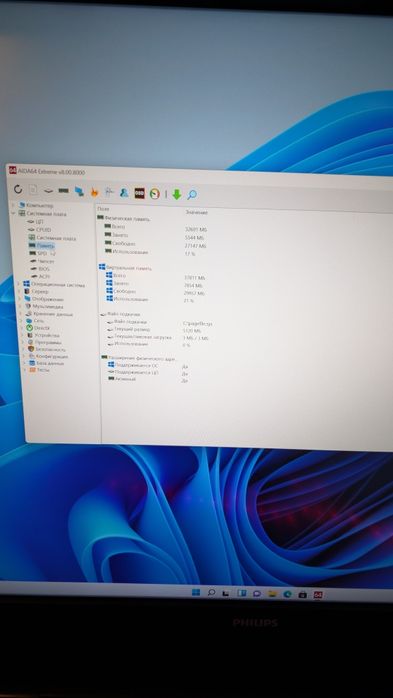Expand the Компьютер tree node arrow
393x698 pixels.
coord(12,205)
